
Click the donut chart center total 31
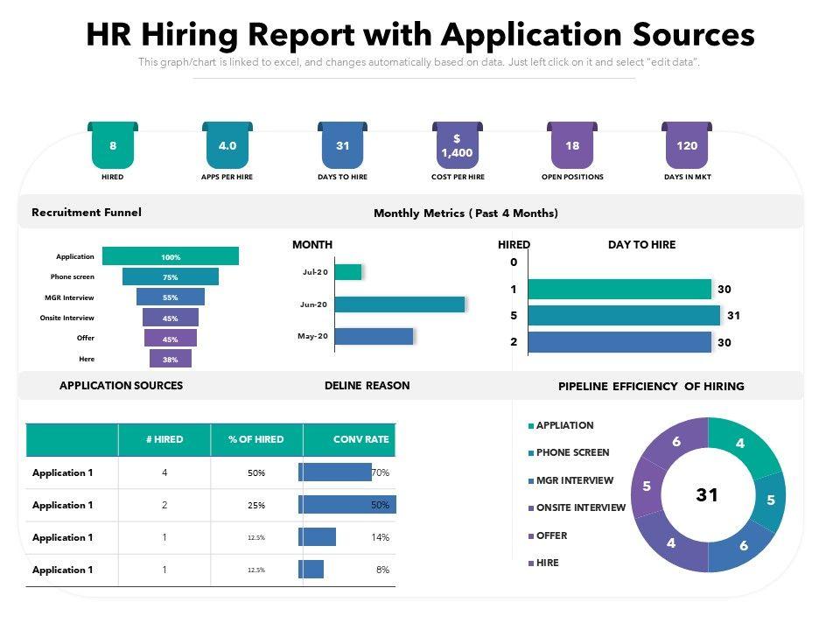pos(707,494)
